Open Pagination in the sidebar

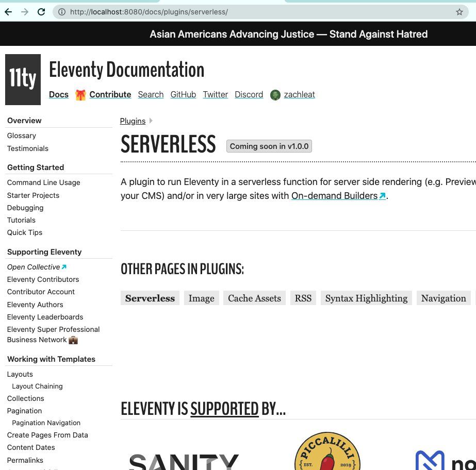[x=24, y=411]
